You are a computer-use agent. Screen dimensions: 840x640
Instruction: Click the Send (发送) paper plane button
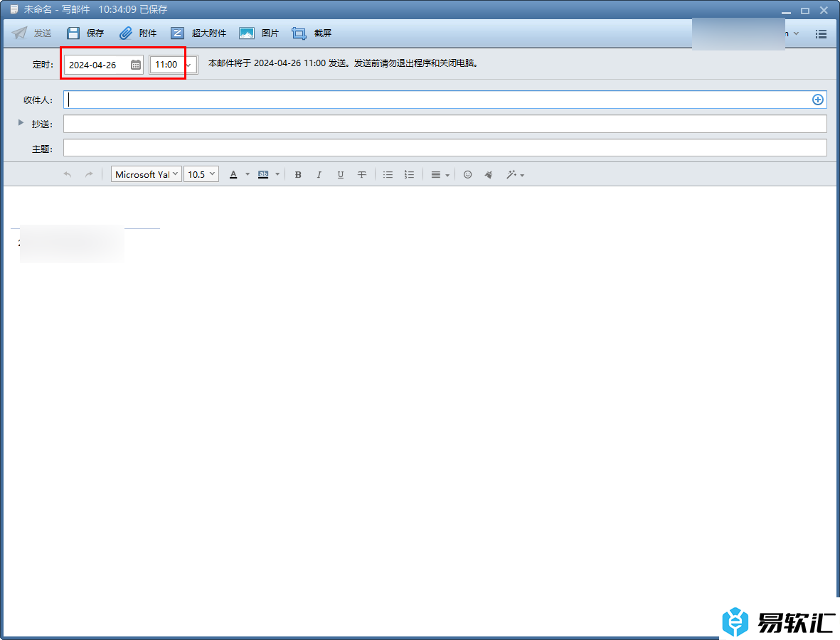click(31, 33)
